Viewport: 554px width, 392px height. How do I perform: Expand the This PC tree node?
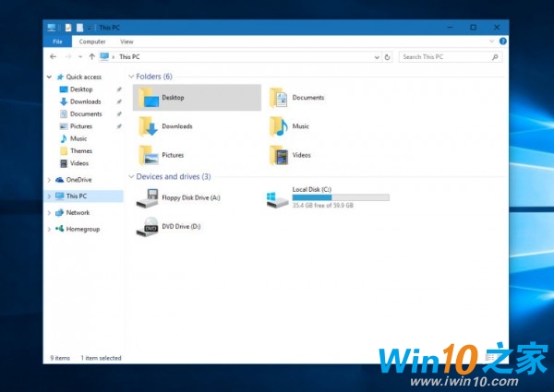coord(49,196)
